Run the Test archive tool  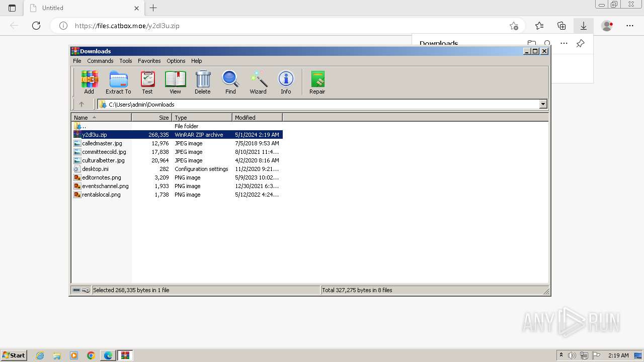click(x=147, y=82)
